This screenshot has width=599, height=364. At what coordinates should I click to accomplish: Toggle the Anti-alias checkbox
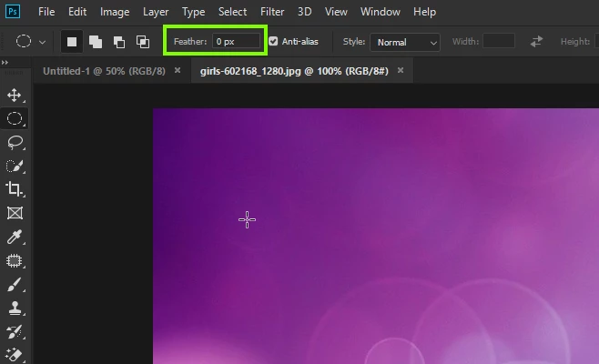(273, 41)
